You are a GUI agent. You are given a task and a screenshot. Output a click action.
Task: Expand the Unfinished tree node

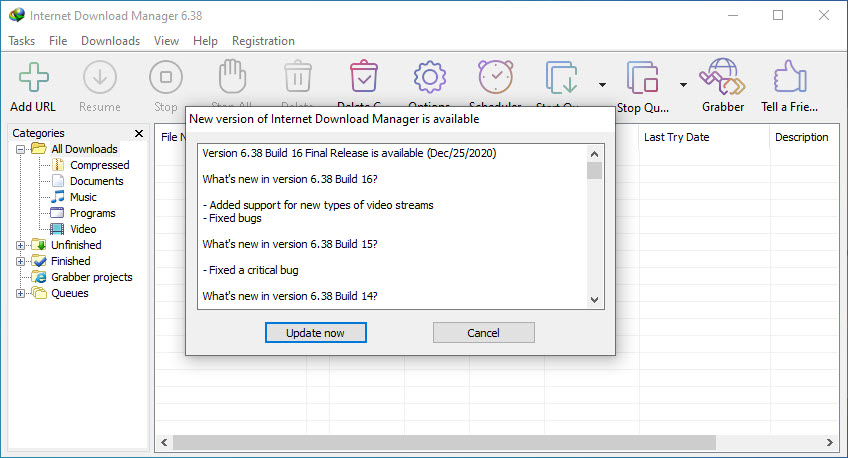point(21,245)
